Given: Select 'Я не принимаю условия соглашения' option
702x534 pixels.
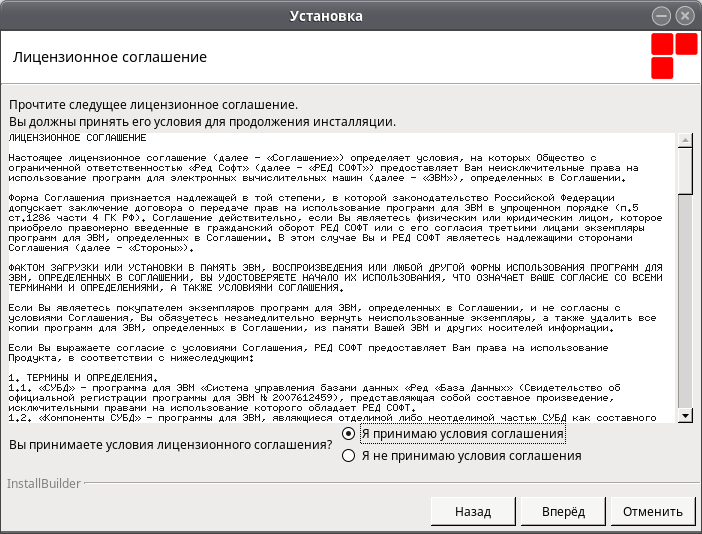Looking at the screenshot, I should 348,456.
